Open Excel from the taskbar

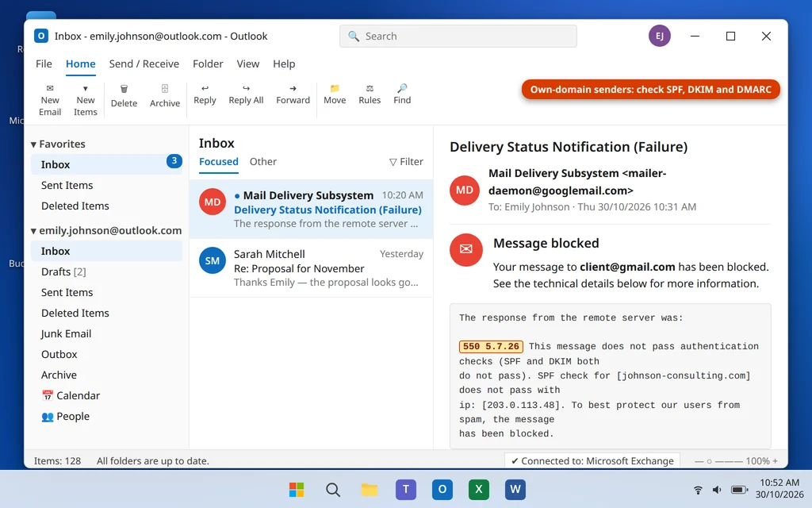tap(479, 489)
